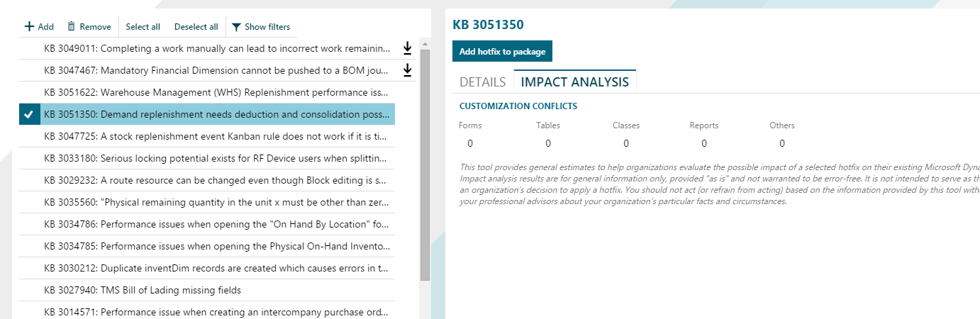Screen dimensions: 980x319
Task: Select KB 3027940 TMS Bill of Lading
Action: pyautogui.click(x=142, y=290)
